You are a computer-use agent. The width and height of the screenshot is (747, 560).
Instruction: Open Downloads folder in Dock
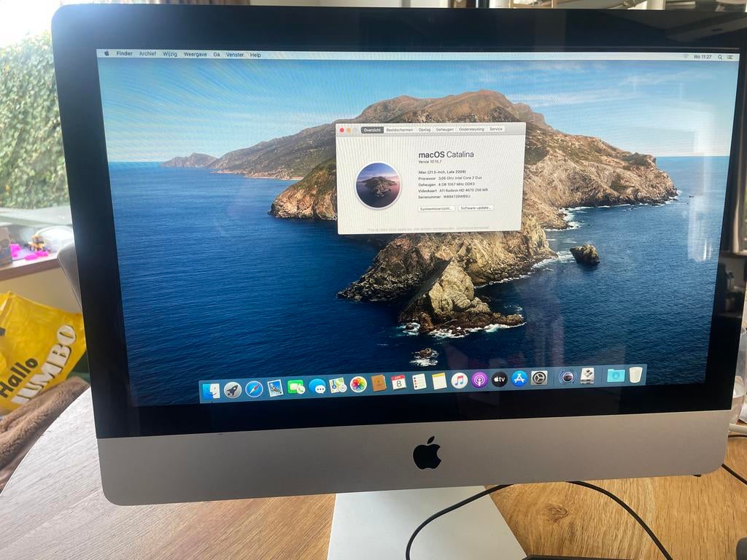coord(616,376)
